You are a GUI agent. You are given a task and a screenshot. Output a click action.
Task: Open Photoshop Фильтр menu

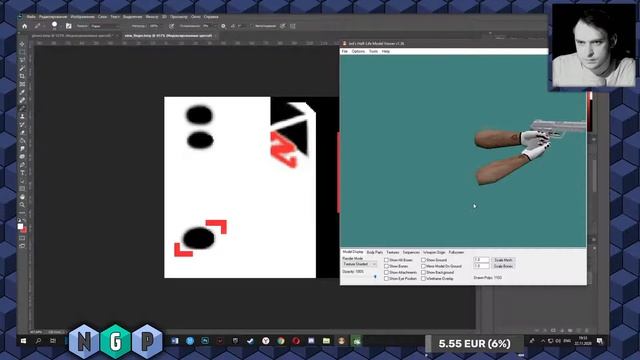point(152,17)
